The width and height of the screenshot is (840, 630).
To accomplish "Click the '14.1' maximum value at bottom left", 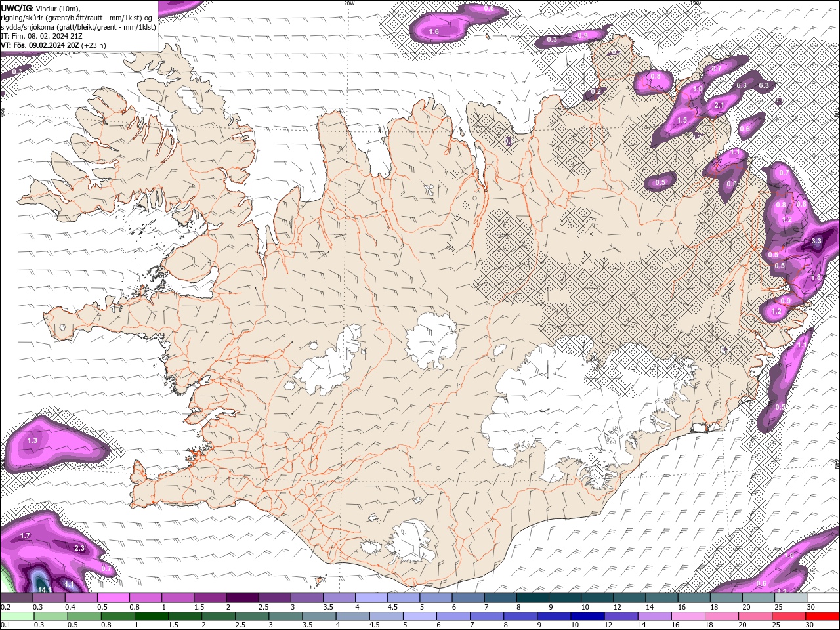I will pyautogui.click(x=45, y=589).
